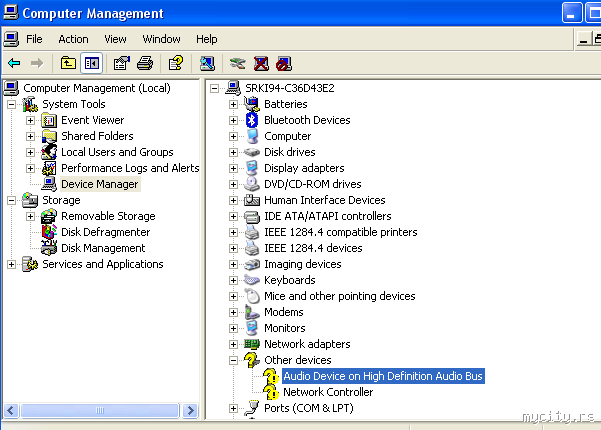Image resolution: width=601 pixels, height=430 pixels.
Task: Select IEEE 1284.4 compatible printers
Action: coord(341,232)
